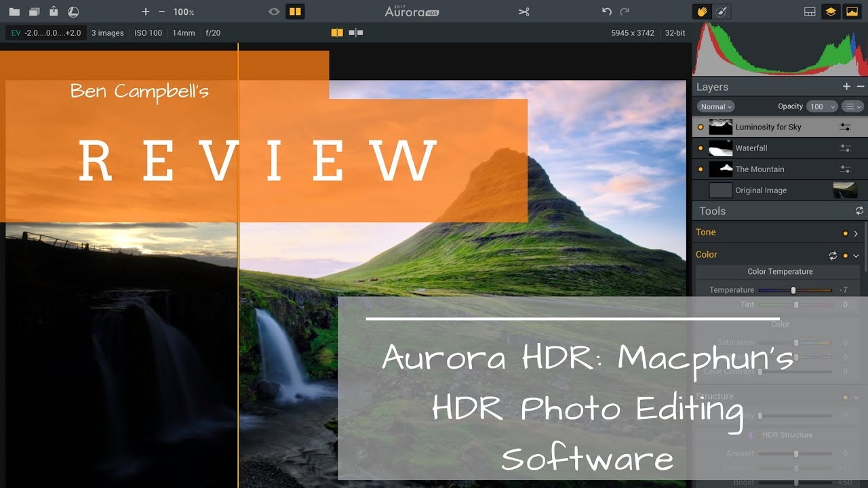Select the crop scissors tool
Viewport: 868px width, 488px height.
coord(524,12)
